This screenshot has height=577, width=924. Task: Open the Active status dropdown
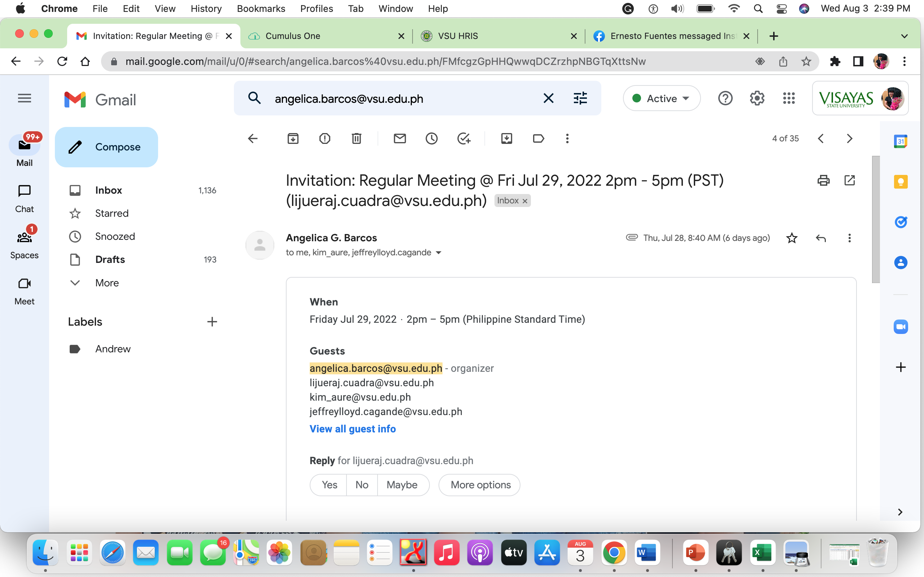pyautogui.click(x=662, y=98)
